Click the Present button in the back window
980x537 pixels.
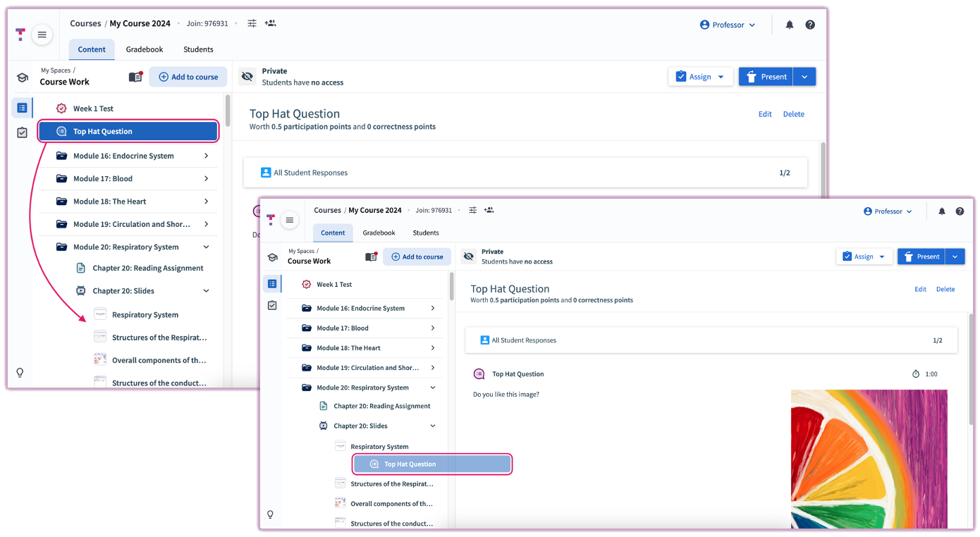(766, 77)
